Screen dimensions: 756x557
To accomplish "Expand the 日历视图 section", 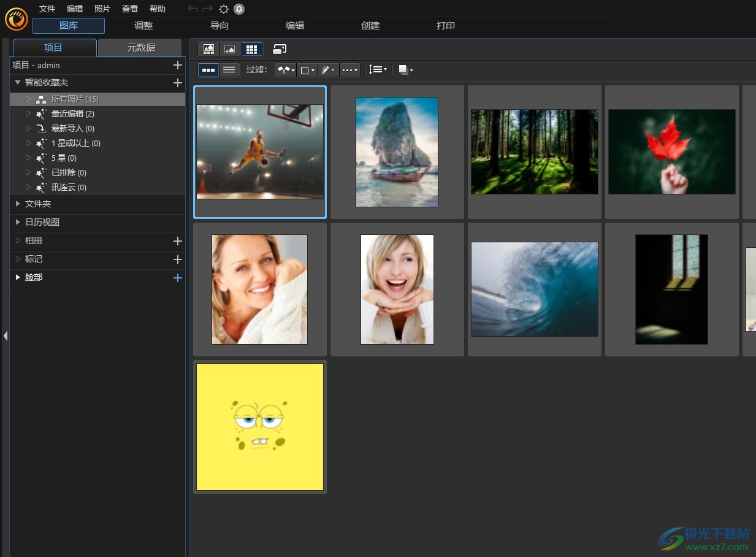I will 18,222.
